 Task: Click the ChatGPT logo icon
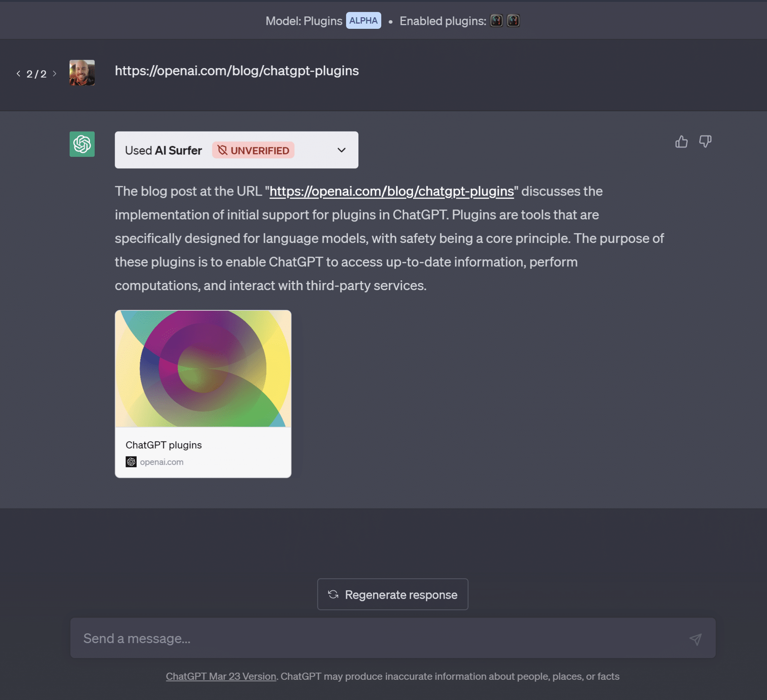[x=82, y=143]
